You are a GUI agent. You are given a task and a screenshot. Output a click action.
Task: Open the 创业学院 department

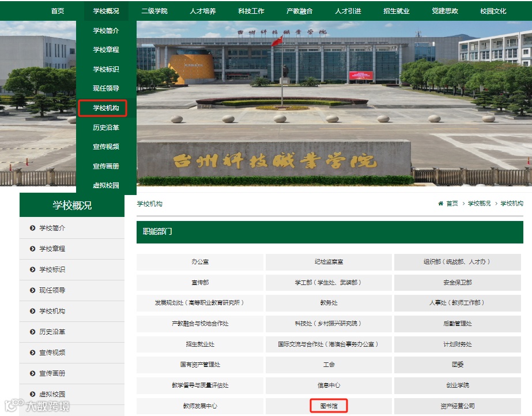(457, 385)
